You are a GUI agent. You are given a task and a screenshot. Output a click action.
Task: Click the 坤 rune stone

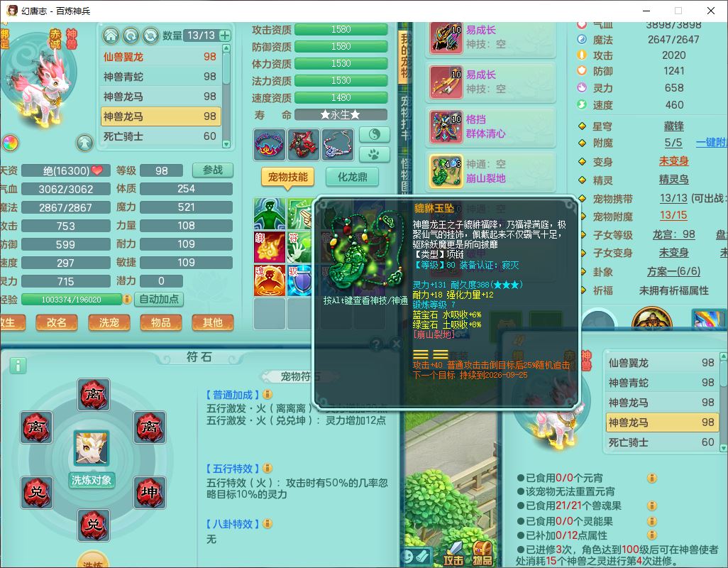(150, 492)
